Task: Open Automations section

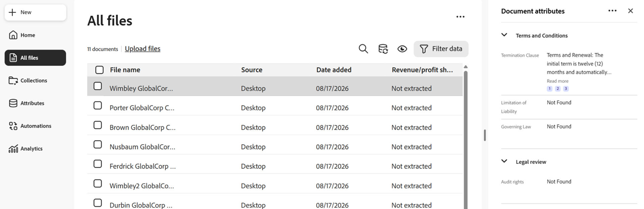Action: pos(35,126)
